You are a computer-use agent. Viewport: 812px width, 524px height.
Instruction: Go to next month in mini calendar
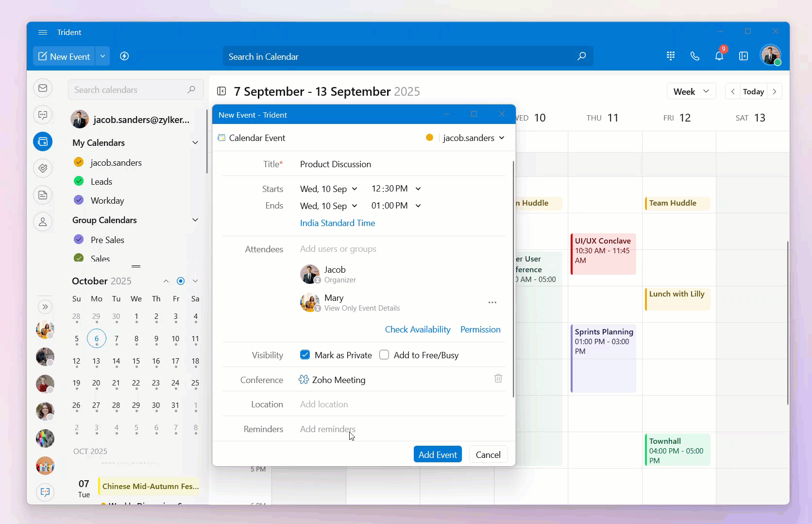[195, 281]
